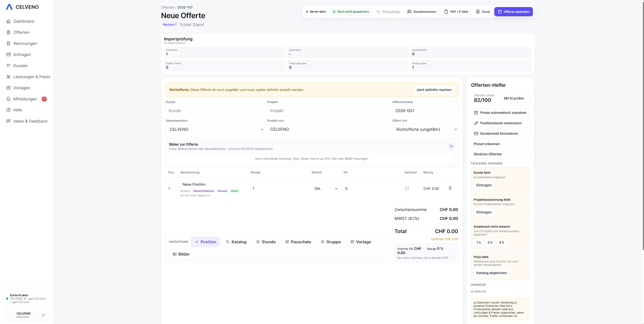Open the Einheit Stk. dropdown
Viewport: 644px width, 324px height.
point(326,188)
